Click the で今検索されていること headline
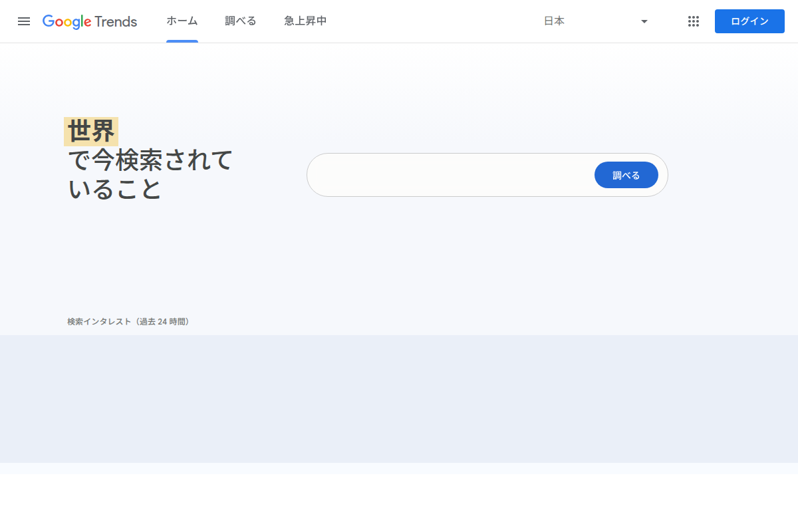The width and height of the screenshot is (798, 532). click(x=150, y=174)
